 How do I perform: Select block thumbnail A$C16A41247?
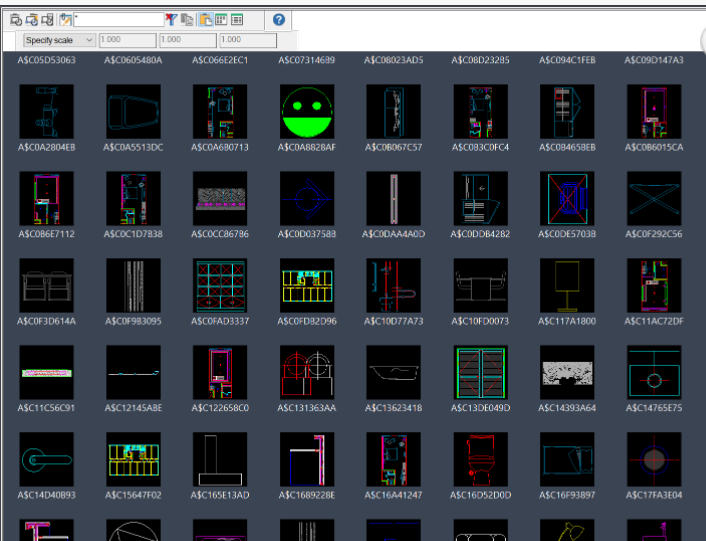point(394,460)
